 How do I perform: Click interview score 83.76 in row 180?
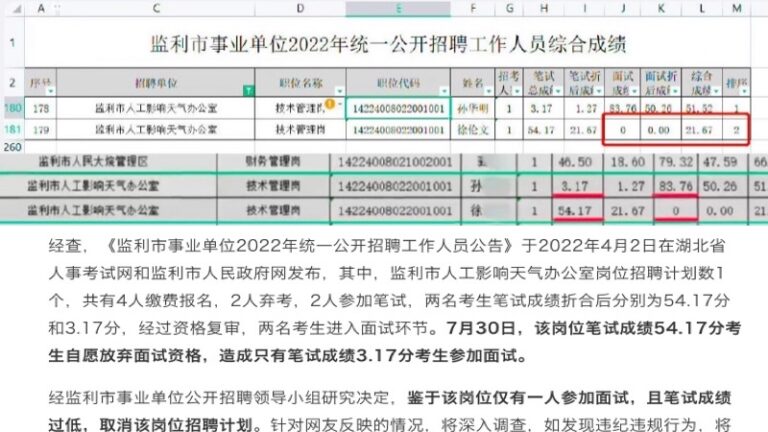pyautogui.click(x=623, y=108)
